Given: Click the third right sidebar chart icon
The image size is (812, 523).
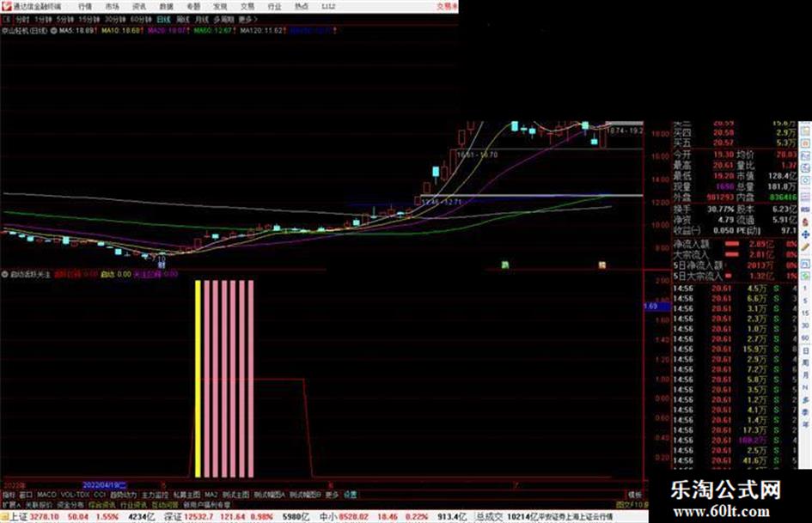Looking at the screenshot, I should point(806,155).
